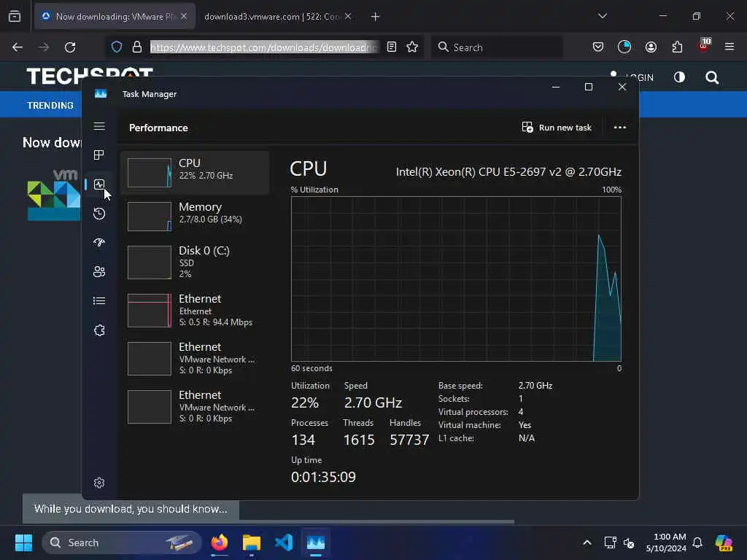Open the downloads progress icon

[x=624, y=47]
